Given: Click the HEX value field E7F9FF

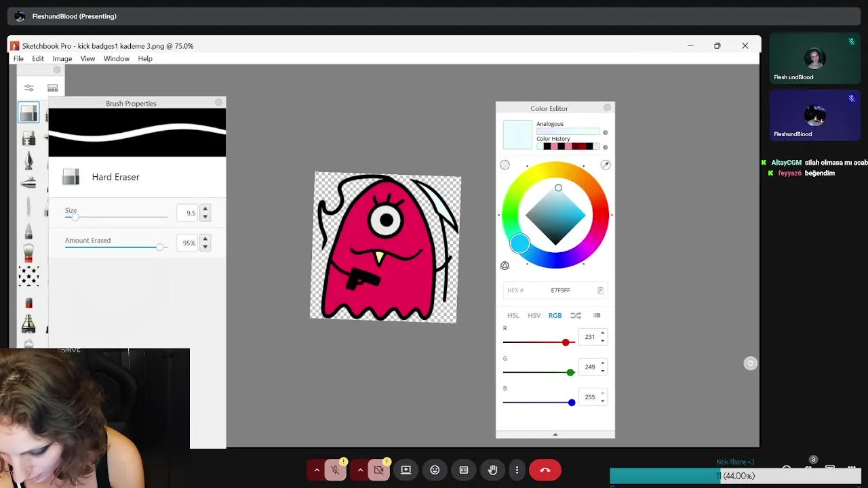Looking at the screenshot, I should (555, 290).
